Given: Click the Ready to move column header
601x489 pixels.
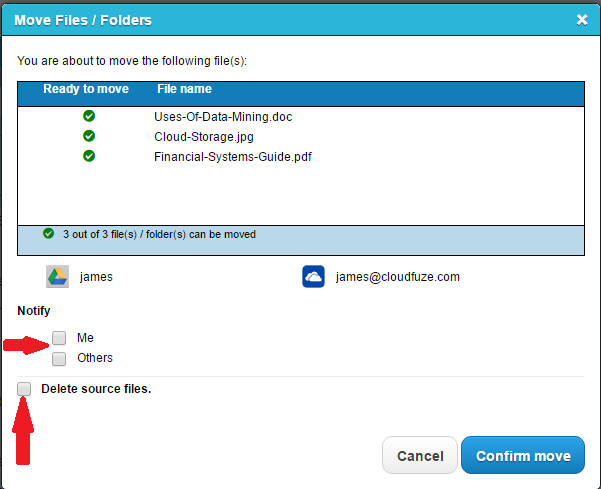Looking at the screenshot, I should [x=86, y=89].
